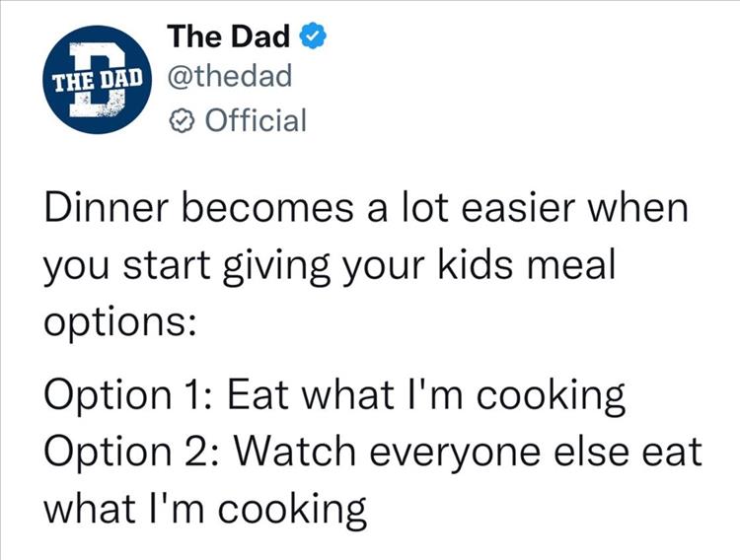The height and width of the screenshot is (560, 740).
Task: Open The Dad display name link
Action: tap(229, 37)
